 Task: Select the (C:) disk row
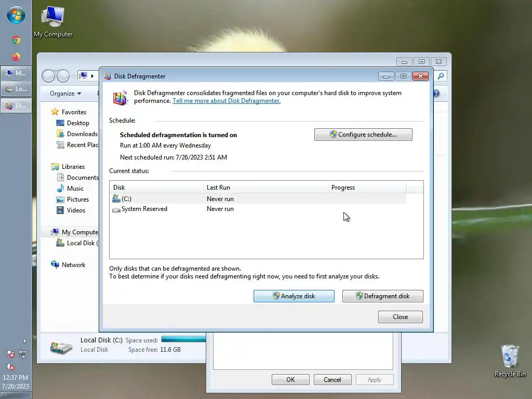(x=258, y=199)
